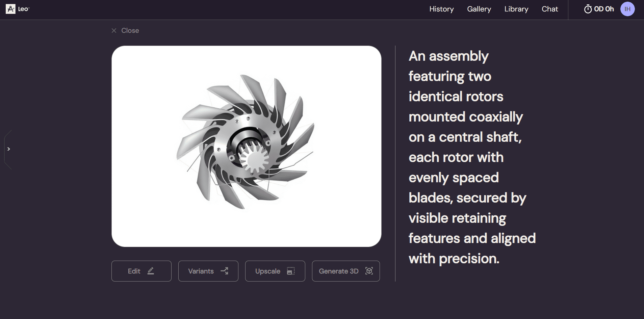
Task: Switch to the Chat page
Action: (x=549, y=9)
